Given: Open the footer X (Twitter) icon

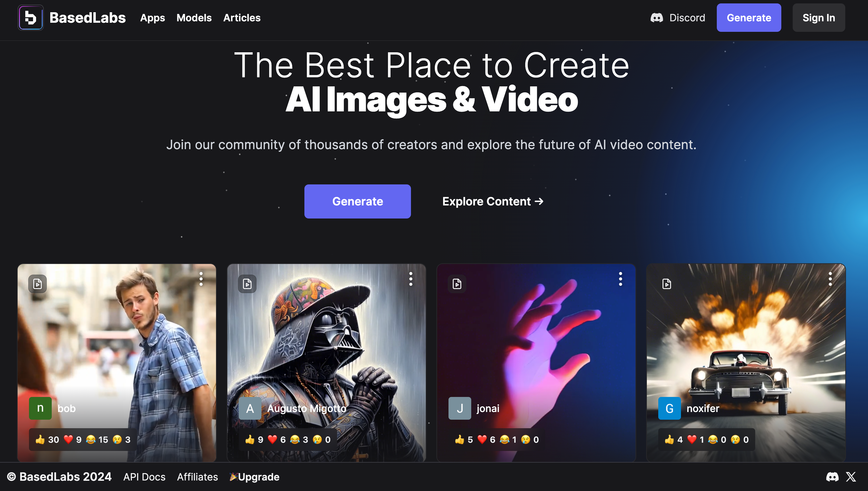Looking at the screenshot, I should (x=851, y=477).
